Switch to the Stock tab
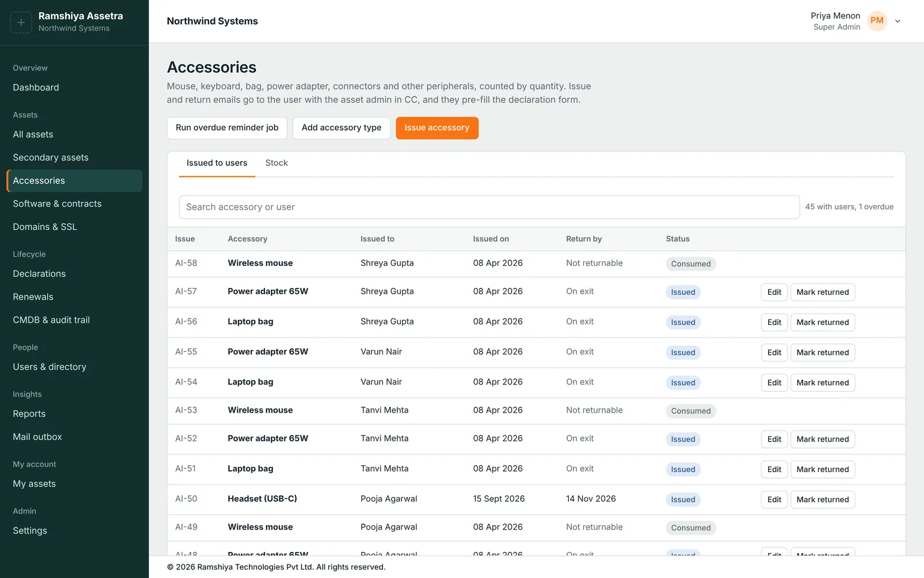The image size is (924, 578). (277, 163)
